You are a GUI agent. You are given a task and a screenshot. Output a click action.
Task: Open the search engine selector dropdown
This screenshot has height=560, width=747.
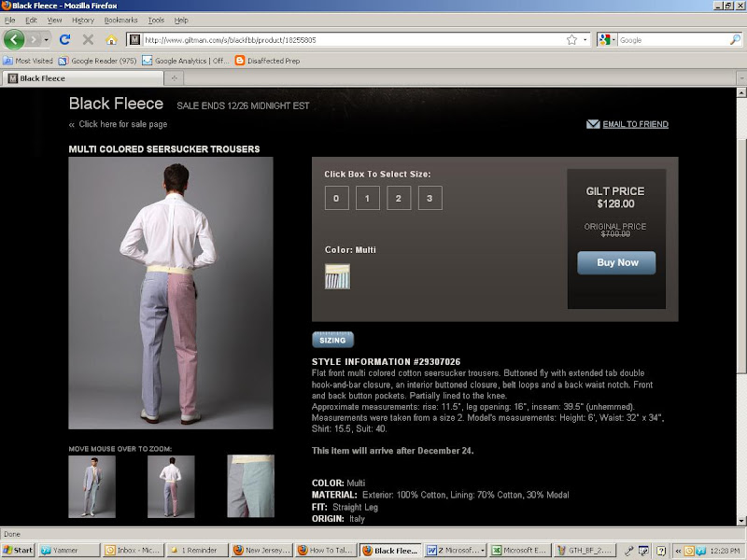tap(608, 40)
